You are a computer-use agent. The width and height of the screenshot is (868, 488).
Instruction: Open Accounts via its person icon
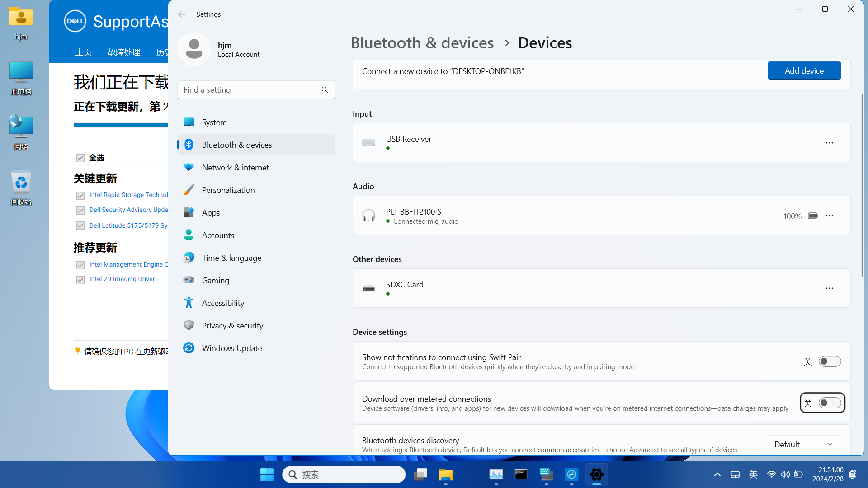(x=189, y=235)
